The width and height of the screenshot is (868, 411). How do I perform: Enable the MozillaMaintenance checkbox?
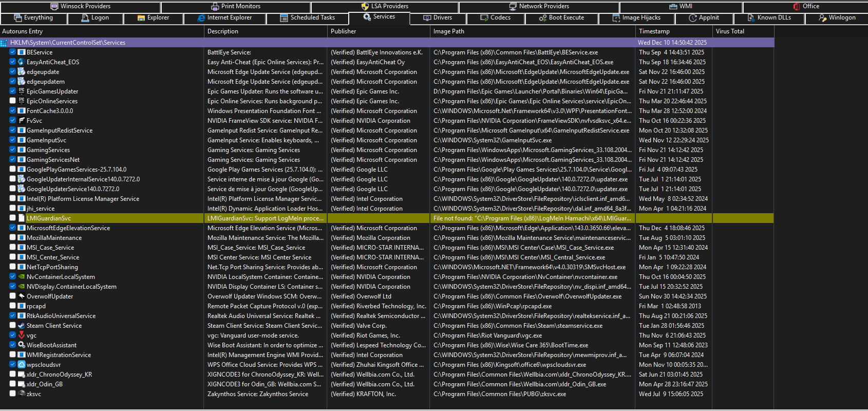pyautogui.click(x=12, y=238)
